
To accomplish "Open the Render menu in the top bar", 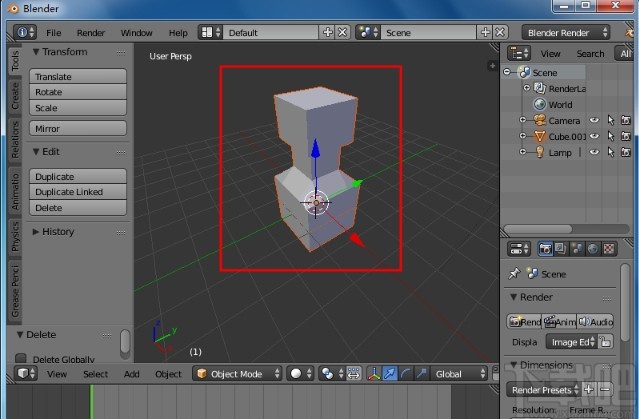I will click(90, 32).
